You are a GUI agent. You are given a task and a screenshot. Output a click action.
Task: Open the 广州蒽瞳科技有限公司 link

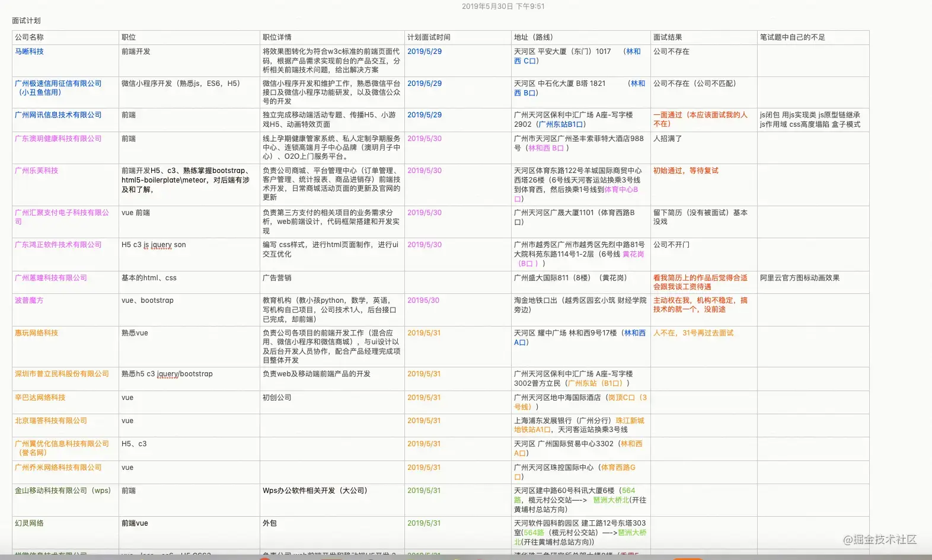[51, 278]
